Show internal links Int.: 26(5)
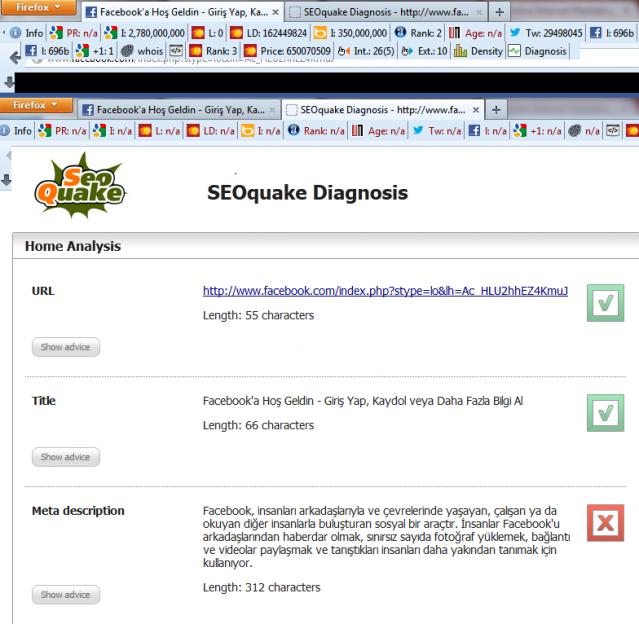The height and width of the screenshot is (624, 639). (x=366, y=51)
